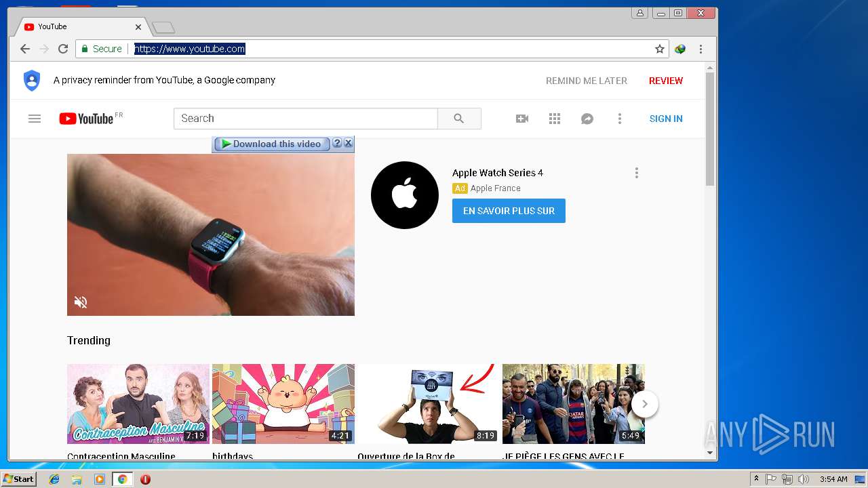Screen dimensions: 868x488
Task: Play the Apple Watch ad video
Action: pos(211,235)
